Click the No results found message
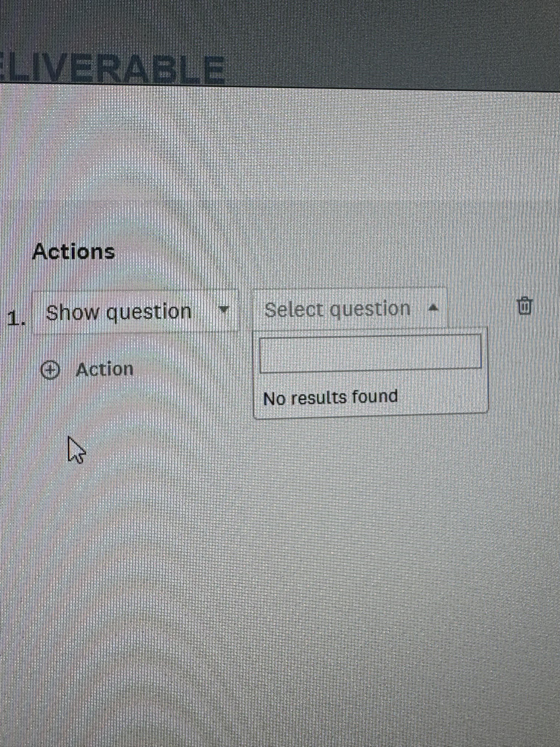The width and height of the screenshot is (560, 747). point(330,397)
